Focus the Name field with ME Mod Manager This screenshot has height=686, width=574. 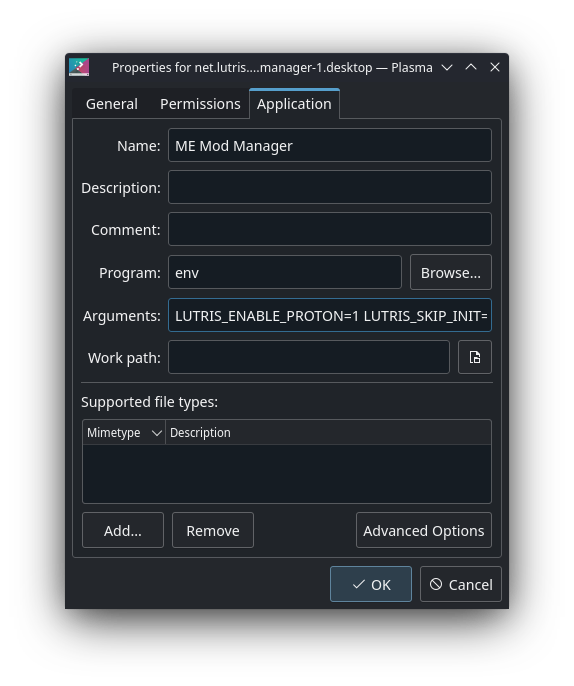[x=330, y=145]
